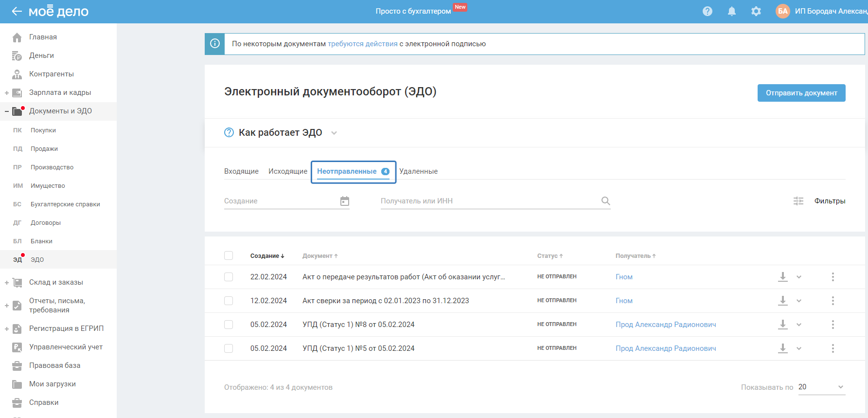Open the требуются действия link

click(362, 44)
